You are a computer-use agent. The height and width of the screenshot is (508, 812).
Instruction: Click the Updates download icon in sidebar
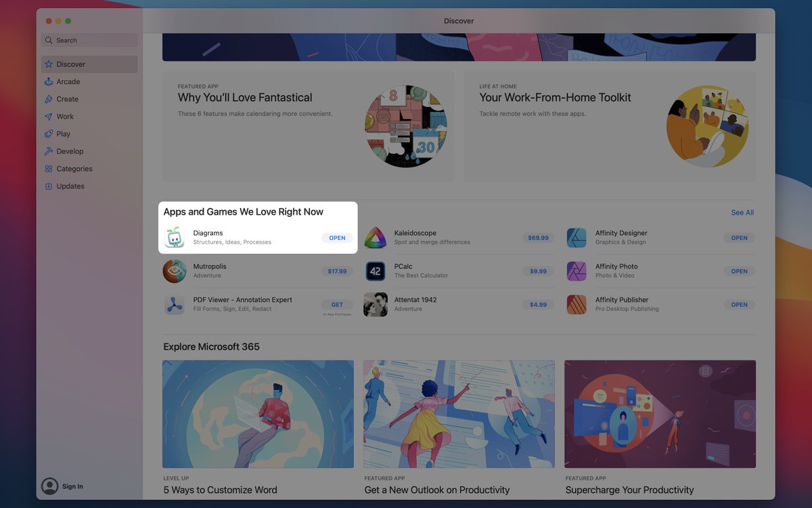coord(49,186)
